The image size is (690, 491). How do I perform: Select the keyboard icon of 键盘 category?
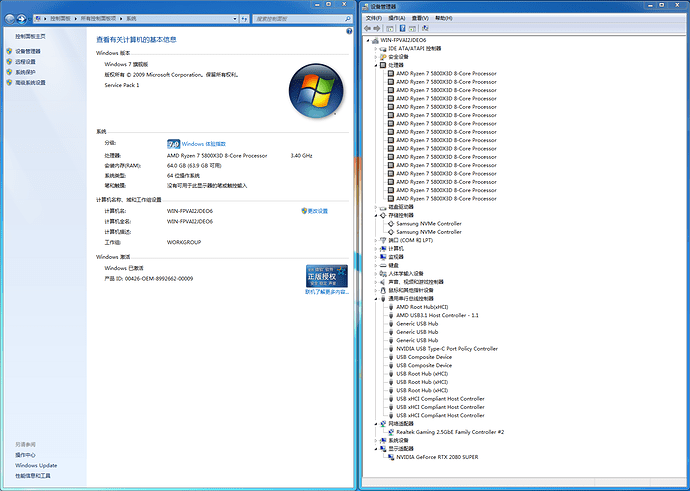click(383, 265)
